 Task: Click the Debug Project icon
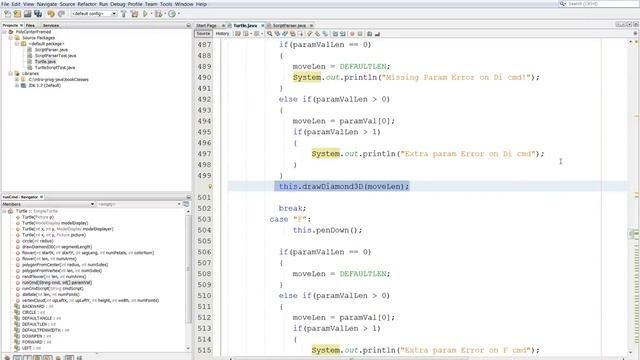(158, 14)
